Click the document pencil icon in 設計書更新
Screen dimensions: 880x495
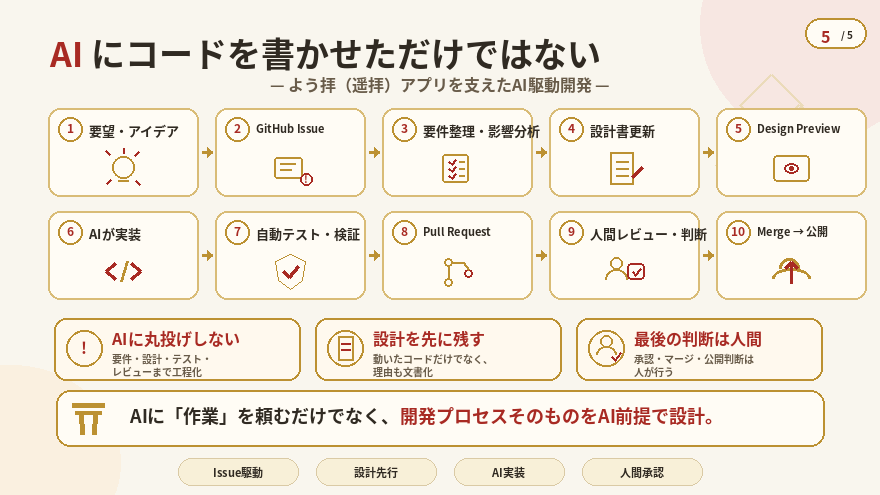point(626,168)
